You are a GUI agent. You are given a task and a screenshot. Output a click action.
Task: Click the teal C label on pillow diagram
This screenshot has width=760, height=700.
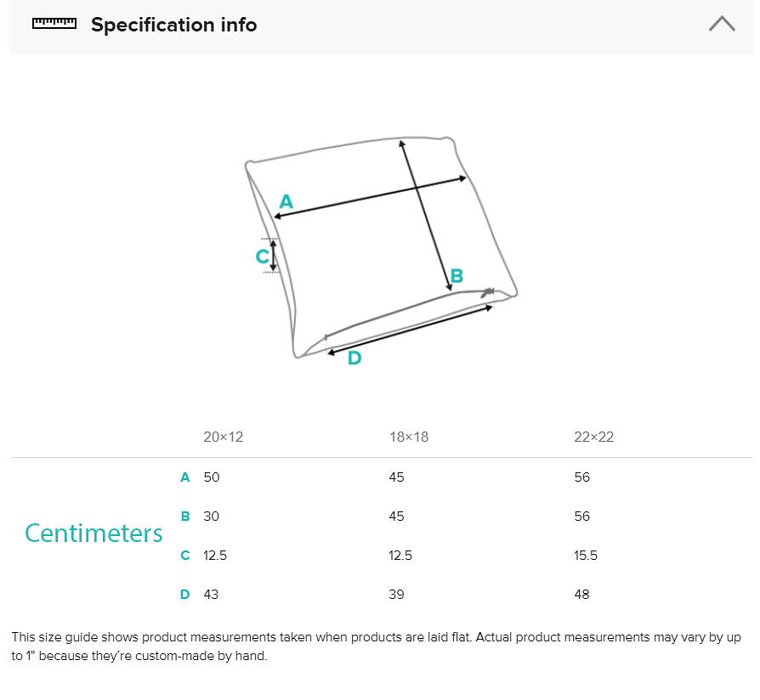pyautogui.click(x=263, y=256)
